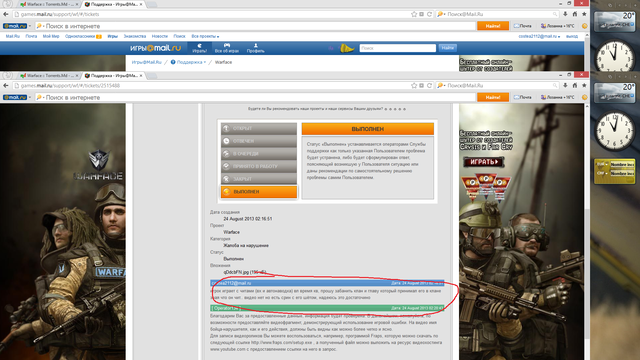This screenshot has height=360, width=640.
Task: Switch to Warface :: Torrents.Md tab in upper window
Action: pos(49,4)
